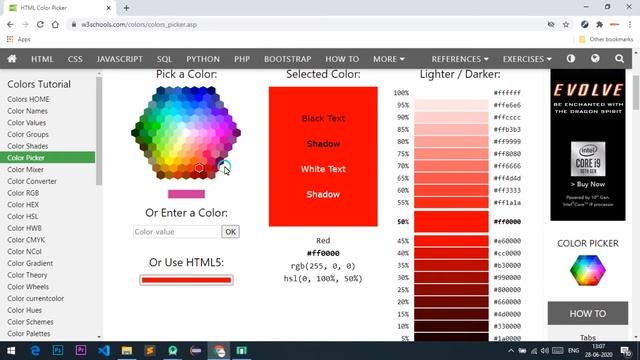The height and width of the screenshot is (360, 640).
Task: Open the Color Gradient sidebar link
Action: [x=30, y=263]
